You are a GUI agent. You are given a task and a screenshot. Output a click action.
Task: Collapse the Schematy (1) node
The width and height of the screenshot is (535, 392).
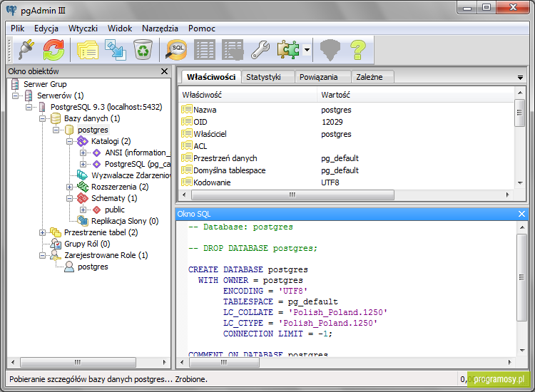pos(70,198)
